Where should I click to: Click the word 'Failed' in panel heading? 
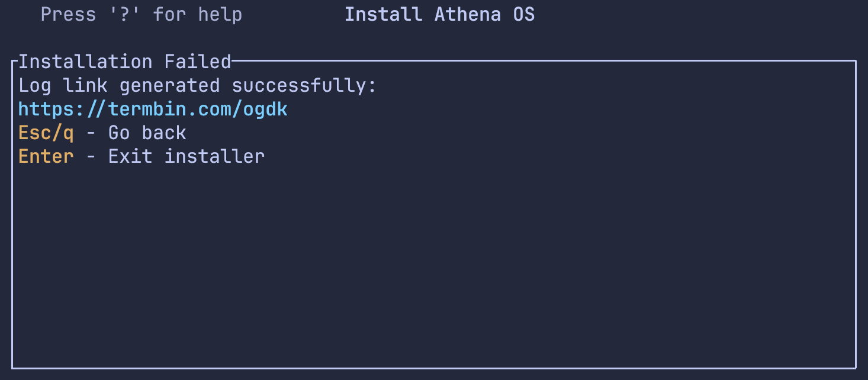click(x=198, y=62)
